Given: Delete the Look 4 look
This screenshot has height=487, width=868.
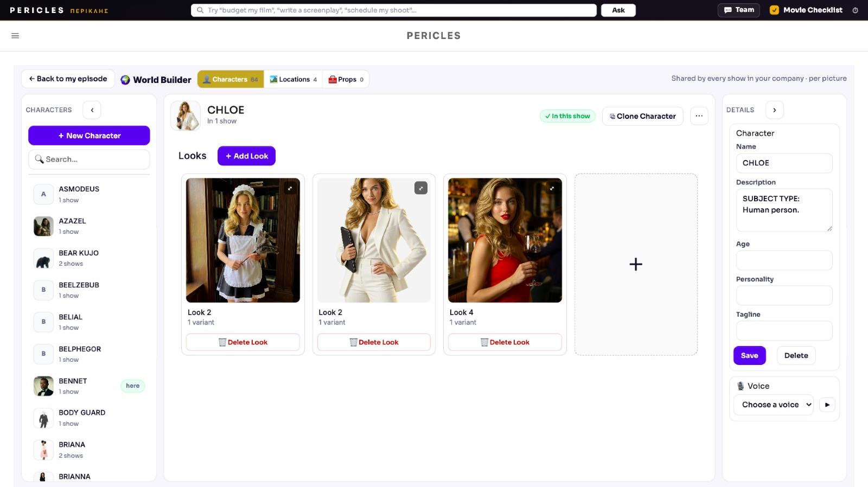Looking at the screenshot, I should pyautogui.click(x=505, y=342).
